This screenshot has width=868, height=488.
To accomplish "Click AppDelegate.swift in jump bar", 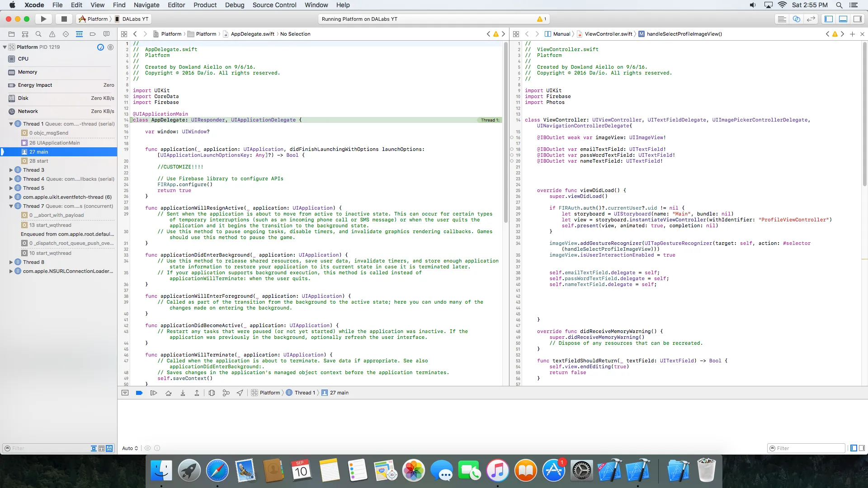I will point(252,34).
